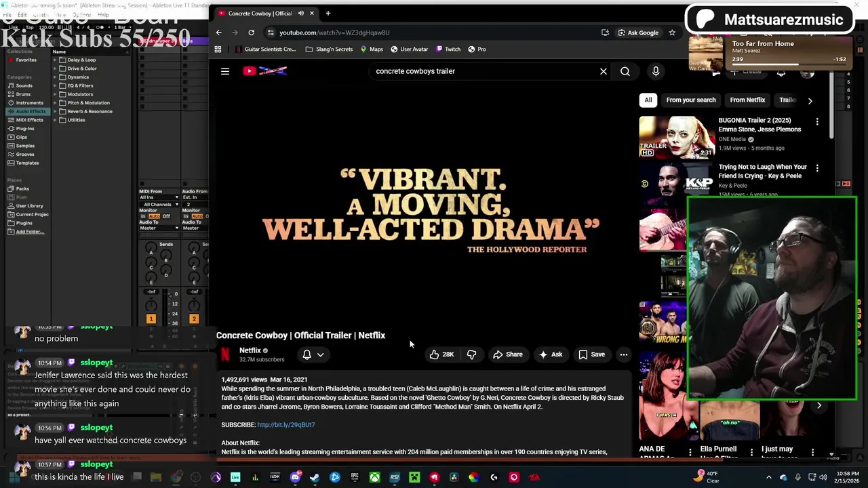This screenshot has width=868, height=488.
Task: Expand Delay & Loop folder in Ableton
Action: [54, 60]
